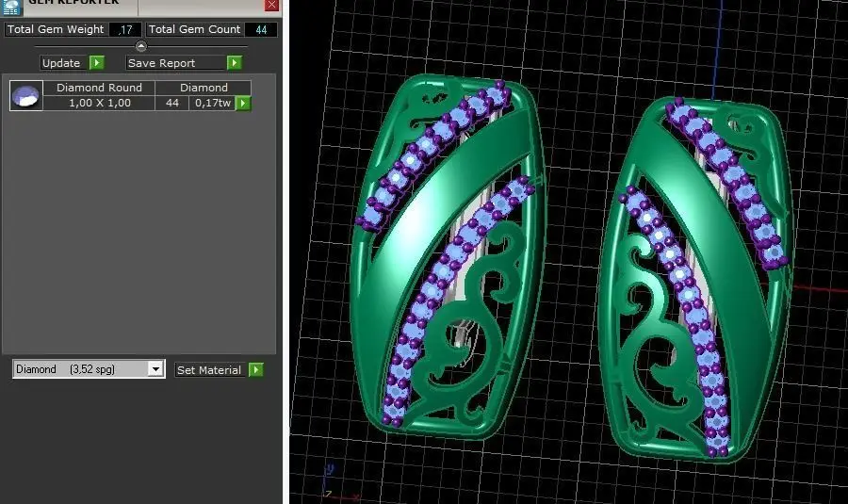Screen dimensions: 848x504
Task: Click the Diamond Round header cell
Action: [x=100, y=88]
